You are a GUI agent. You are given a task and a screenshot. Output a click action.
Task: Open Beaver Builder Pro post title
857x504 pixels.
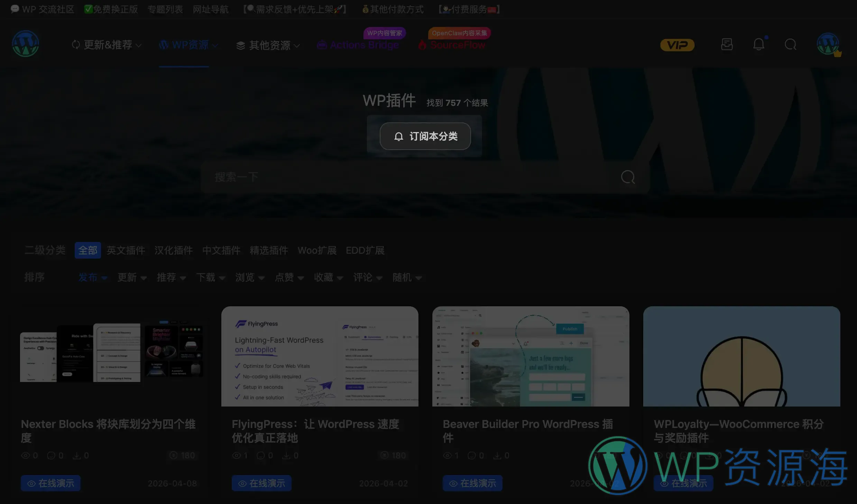(528, 431)
